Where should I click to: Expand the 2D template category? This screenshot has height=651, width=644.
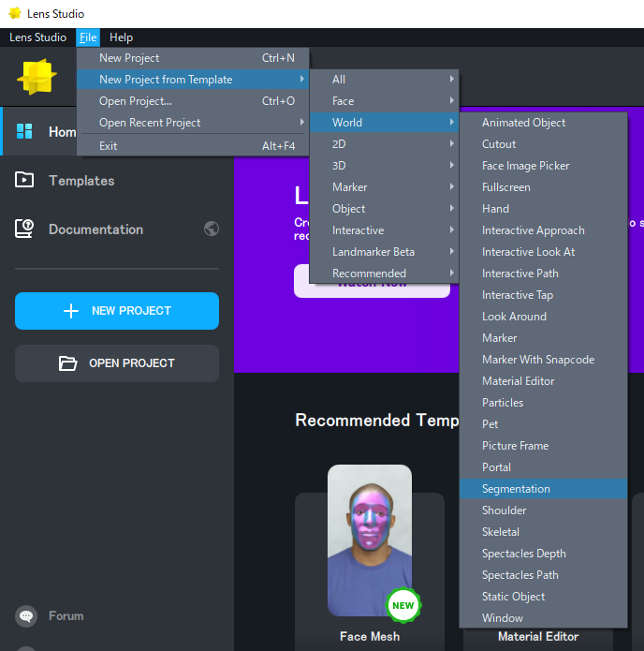tap(384, 144)
